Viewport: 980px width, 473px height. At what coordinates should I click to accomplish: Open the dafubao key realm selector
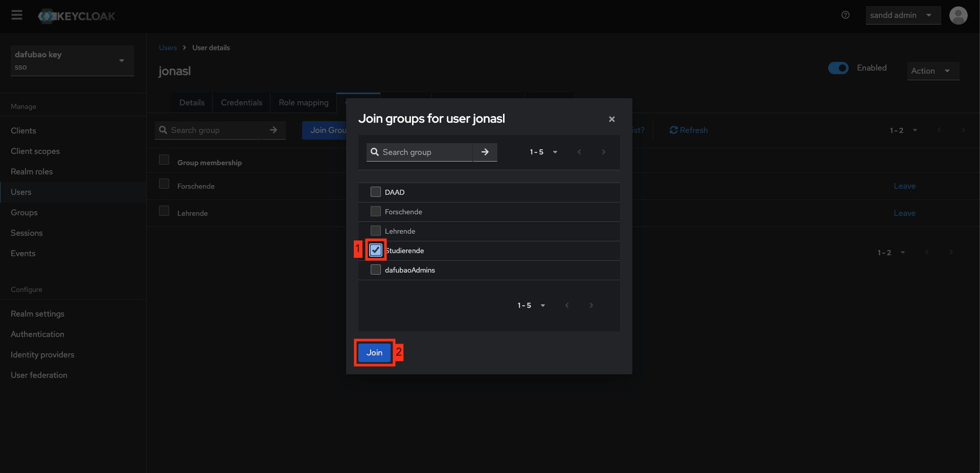click(72, 61)
